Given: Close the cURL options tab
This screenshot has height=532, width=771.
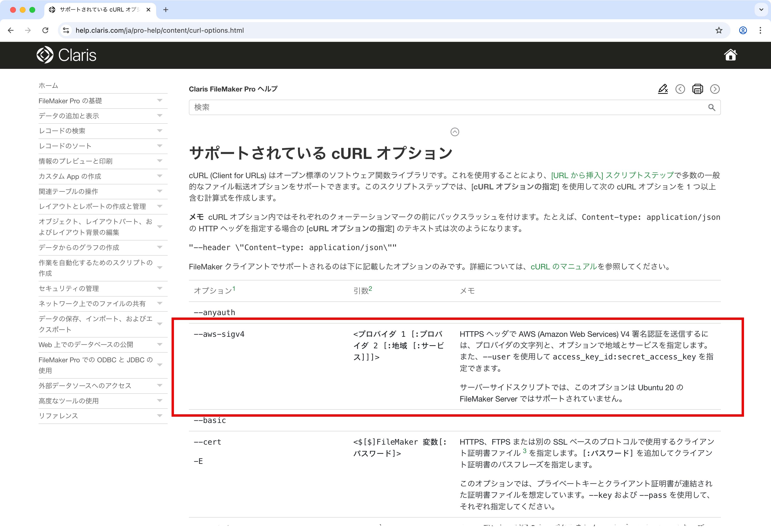Looking at the screenshot, I should [148, 10].
